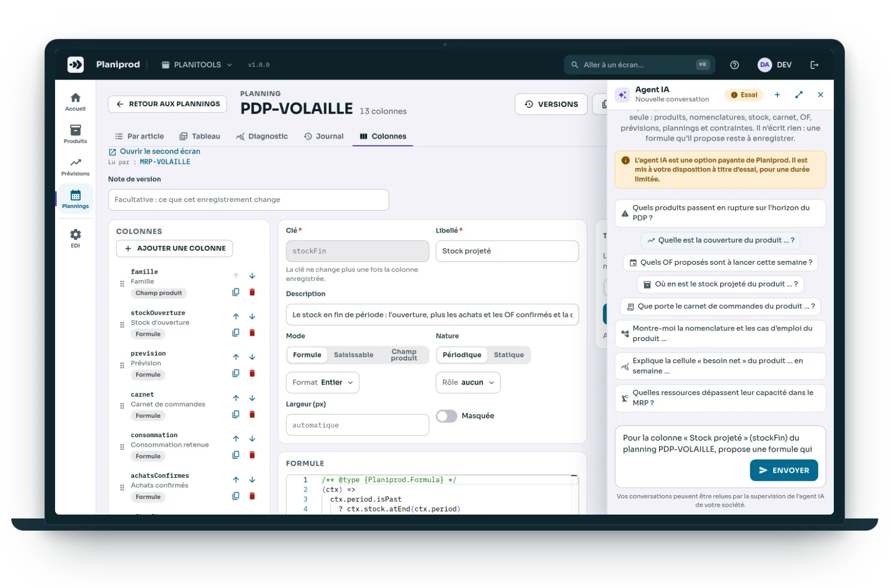
Task: Open the Journal tab
Action: point(324,136)
